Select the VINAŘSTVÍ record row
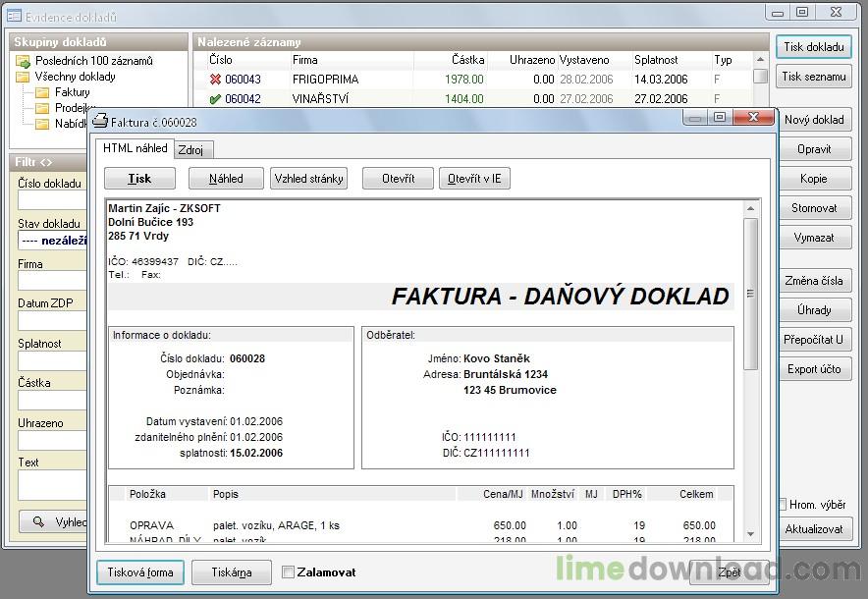Screen dimensions: 868x599 [x=472, y=99]
